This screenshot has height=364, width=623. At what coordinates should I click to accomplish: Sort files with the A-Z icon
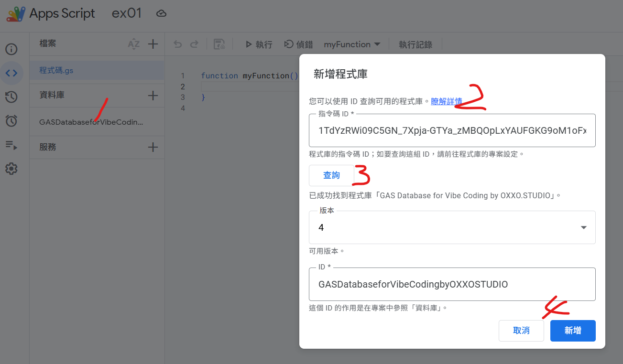coord(134,43)
